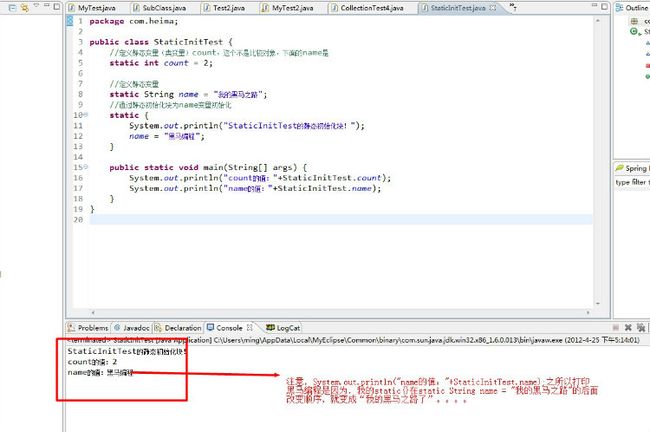This screenshot has width=650, height=432.
Task: Click the 'package com.heima;' code line
Action: pos(133,21)
